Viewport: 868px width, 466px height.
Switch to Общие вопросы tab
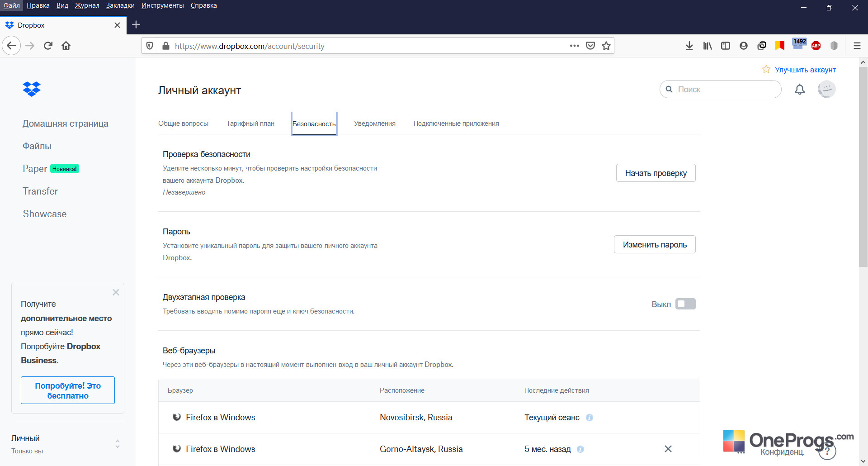(183, 124)
